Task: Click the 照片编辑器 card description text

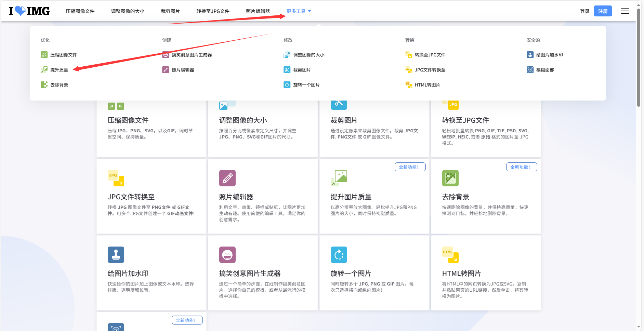Action: [x=262, y=213]
